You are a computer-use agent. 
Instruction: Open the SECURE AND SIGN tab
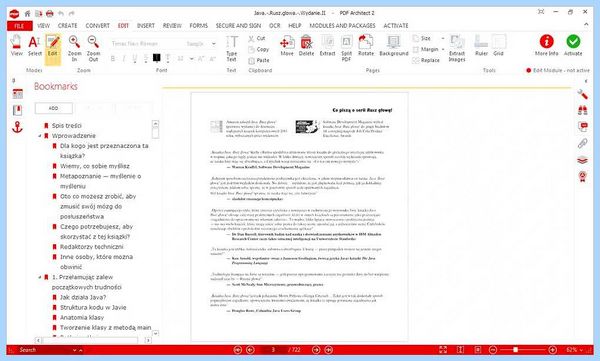tap(238, 26)
